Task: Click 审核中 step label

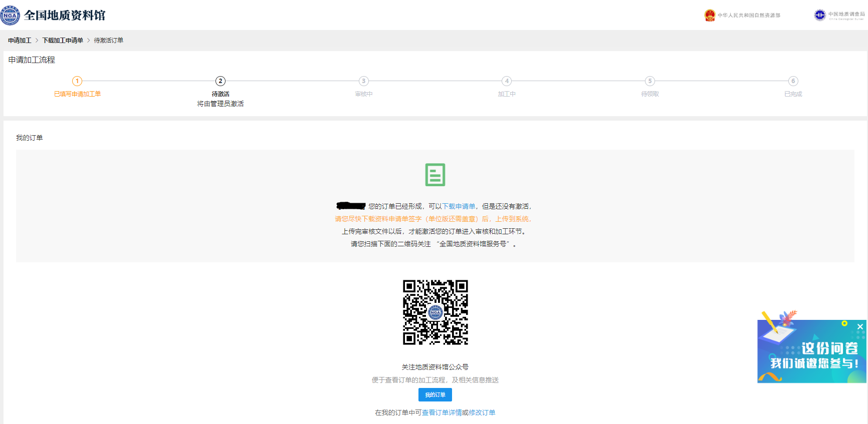Action: click(x=364, y=94)
